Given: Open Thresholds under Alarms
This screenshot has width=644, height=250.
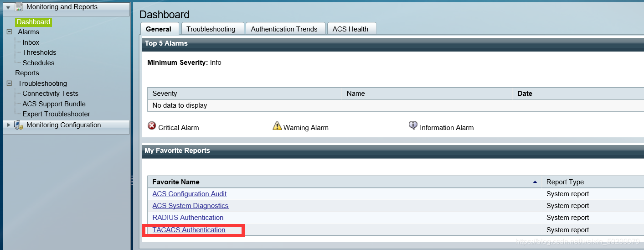Looking at the screenshot, I should tap(39, 52).
